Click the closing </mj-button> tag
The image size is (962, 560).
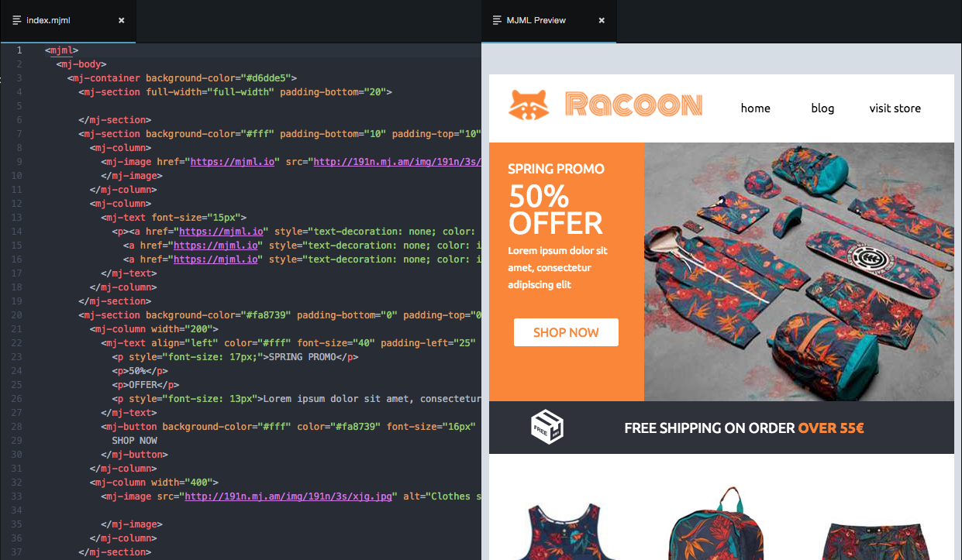coord(134,455)
